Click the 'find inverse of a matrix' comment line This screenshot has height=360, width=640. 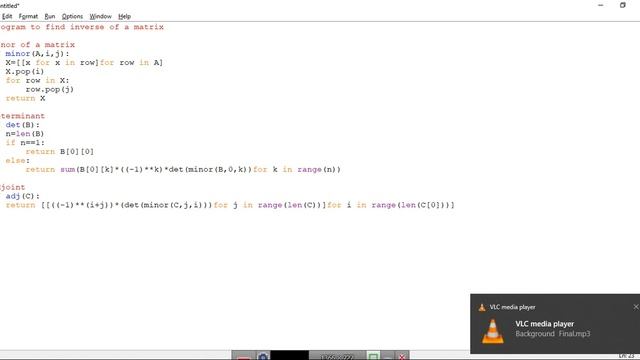click(x=82, y=27)
